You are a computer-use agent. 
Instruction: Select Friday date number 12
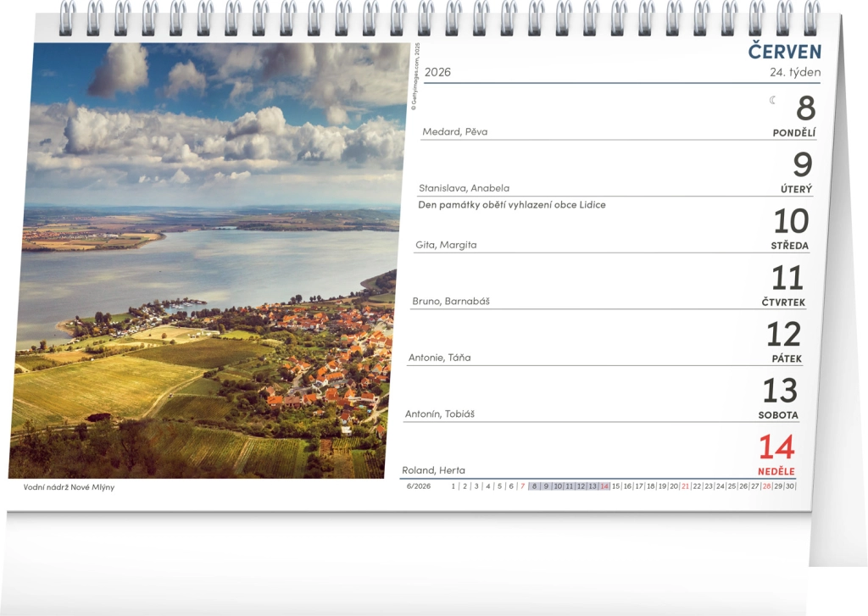783,335
